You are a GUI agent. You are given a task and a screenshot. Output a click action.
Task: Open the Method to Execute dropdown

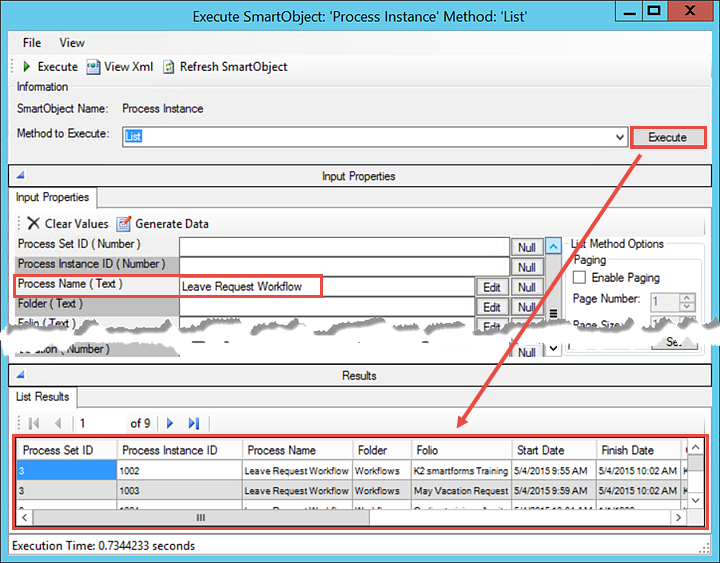619,137
